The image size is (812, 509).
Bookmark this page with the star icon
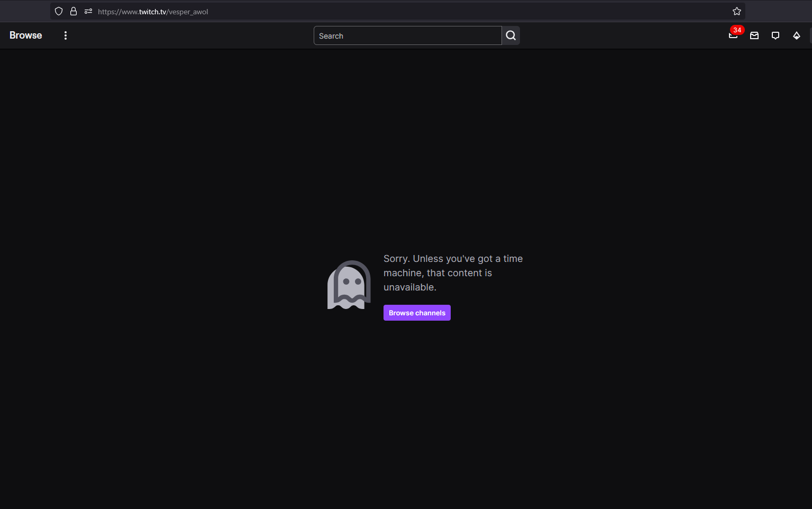coord(736,11)
